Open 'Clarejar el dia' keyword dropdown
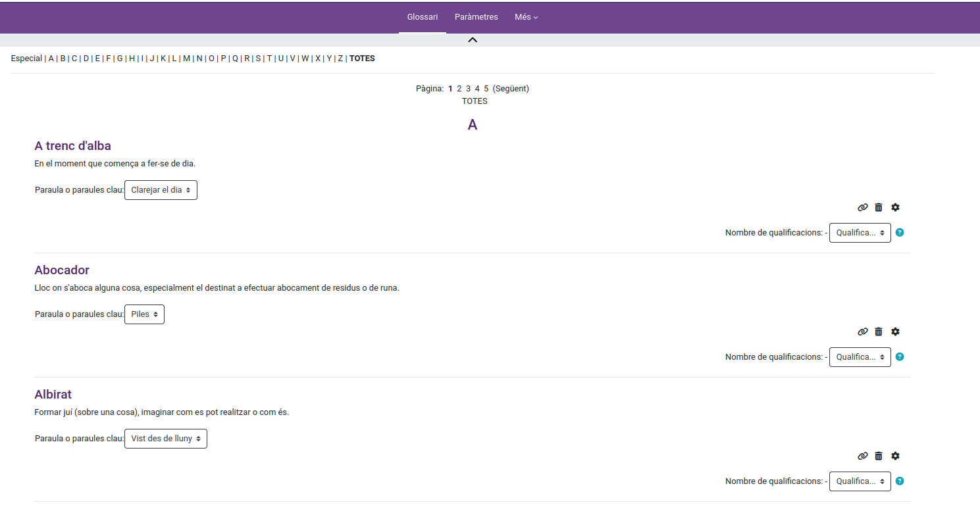The width and height of the screenshot is (980, 511). [161, 190]
